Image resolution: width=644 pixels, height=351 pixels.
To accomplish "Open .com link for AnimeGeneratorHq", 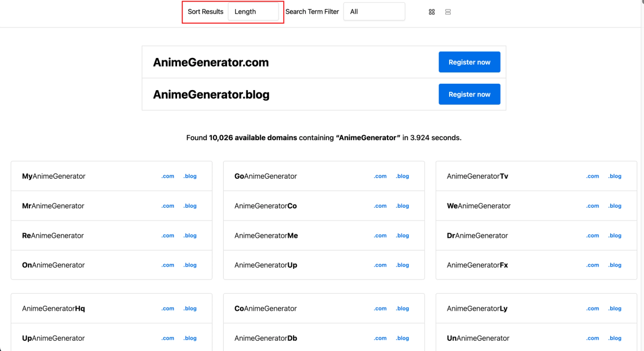I will (168, 309).
